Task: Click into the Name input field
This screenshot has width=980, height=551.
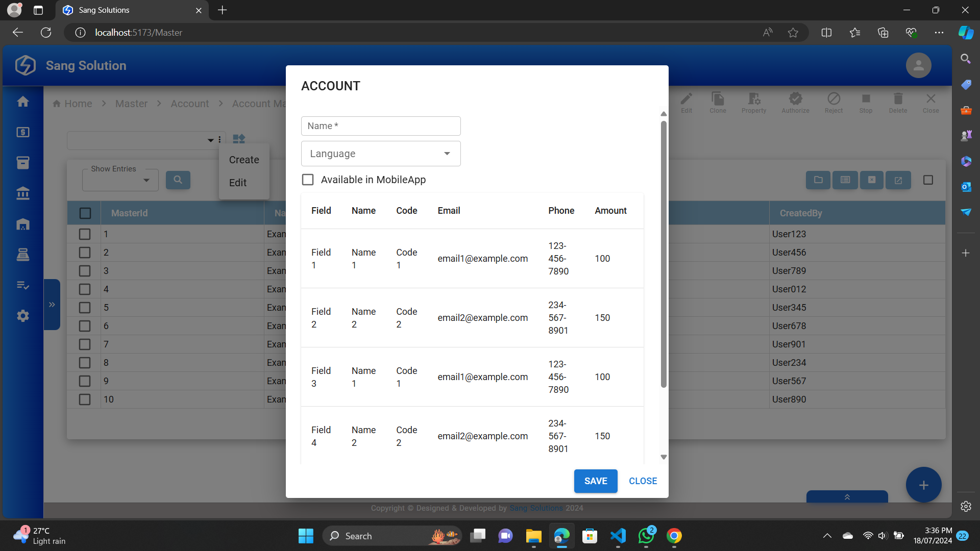Action: tap(381, 126)
